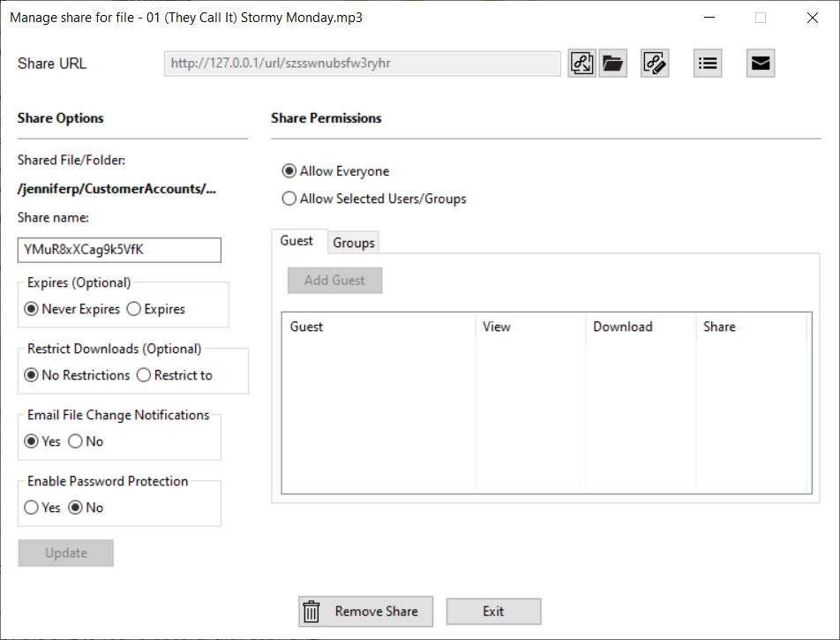This screenshot has width=840, height=640.
Task: Choose Restrict to for downloads
Action: [144, 375]
